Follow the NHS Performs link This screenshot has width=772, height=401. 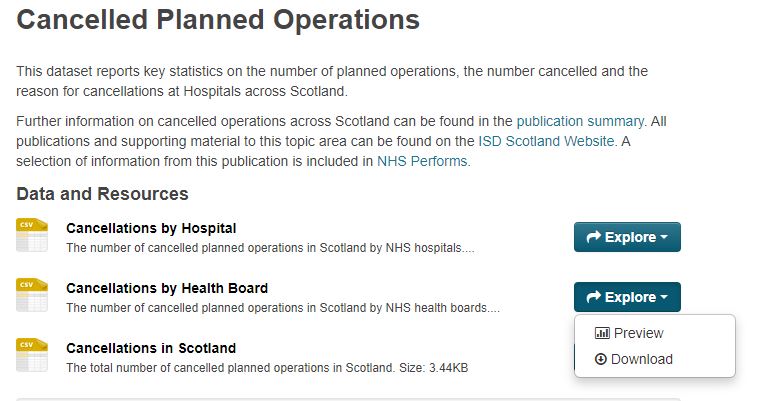point(423,161)
